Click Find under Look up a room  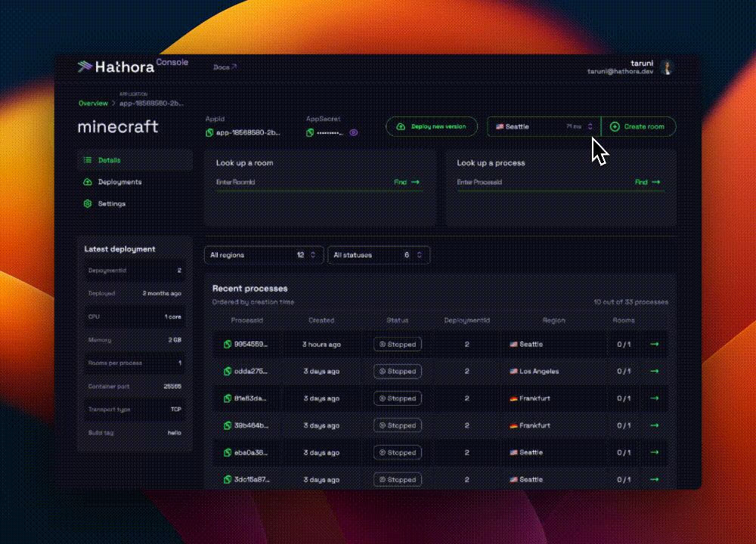click(407, 182)
